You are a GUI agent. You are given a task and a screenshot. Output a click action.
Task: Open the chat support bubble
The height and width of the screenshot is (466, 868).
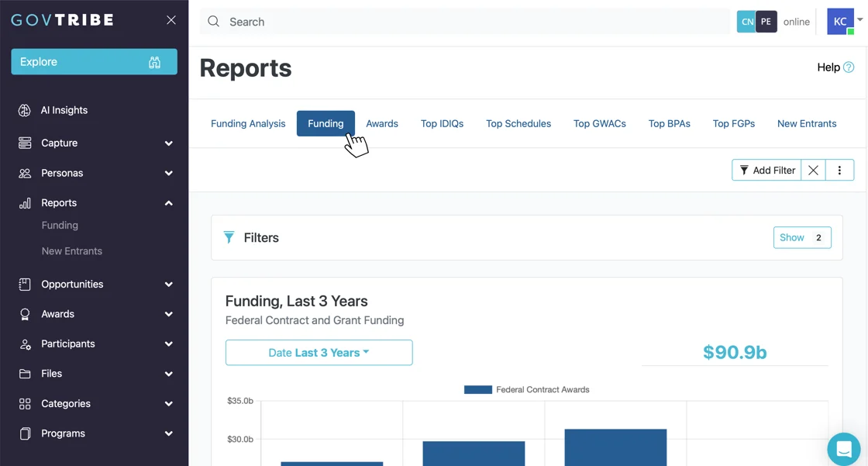pos(843,448)
